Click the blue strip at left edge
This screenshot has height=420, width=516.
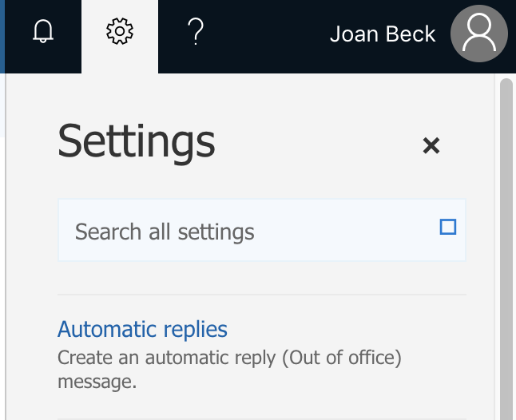click(x=2, y=36)
